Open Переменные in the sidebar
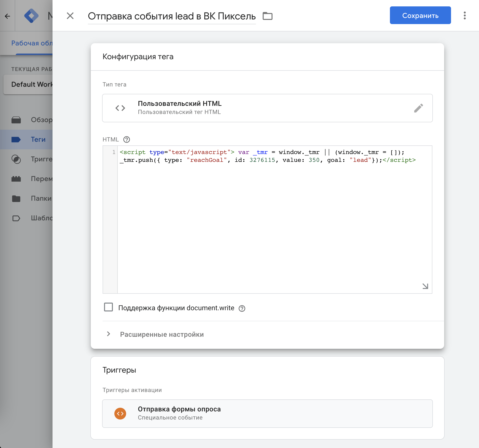479x448 pixels. tap(26, 179)
